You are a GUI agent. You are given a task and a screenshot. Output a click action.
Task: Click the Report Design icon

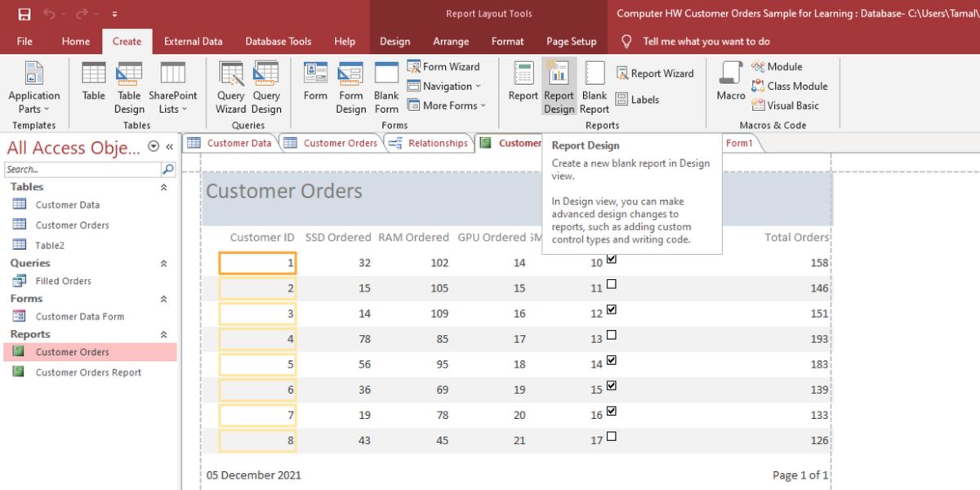(x=559, y=88)
